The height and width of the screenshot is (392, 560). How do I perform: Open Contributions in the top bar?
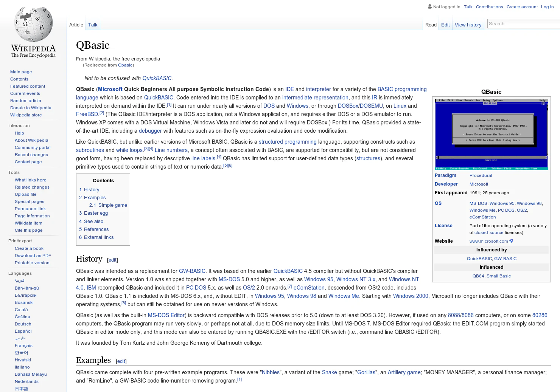pyautogui.click(x=489, y=7)
